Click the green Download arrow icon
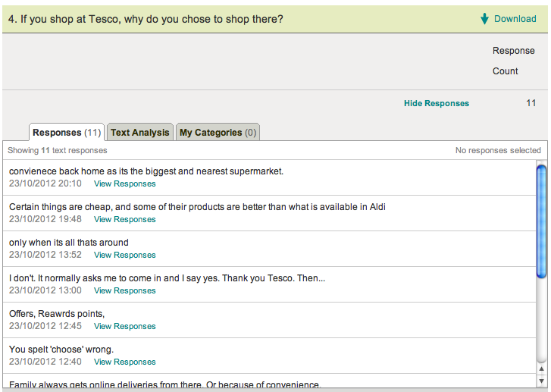Viewport: 551px width, 392px height. (x=484, y=19)
